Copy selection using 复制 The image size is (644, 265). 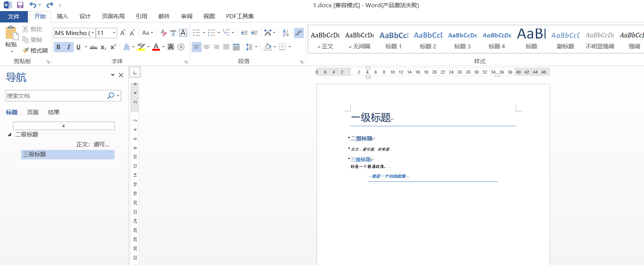coord(32,40)
